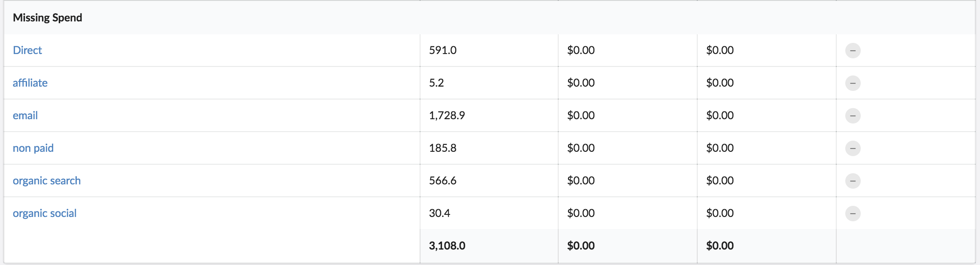The height and width of the screenshot is (265, 980).
Task: Click the 1,728.9 value in email row
Action: 447,115
